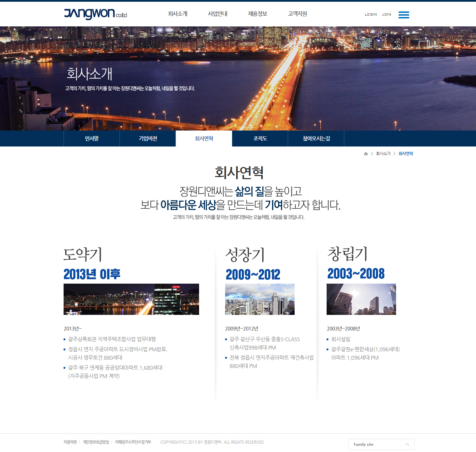Click the Family site chevron arrow
476x452 pixels.
(407, 444)
